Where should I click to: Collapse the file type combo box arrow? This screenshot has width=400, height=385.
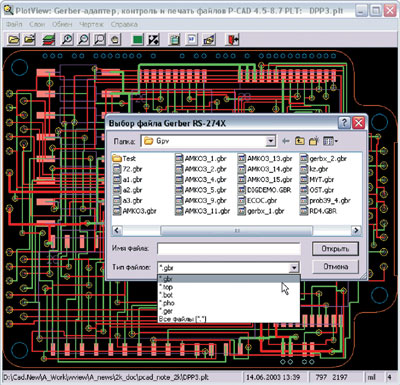click(x=294, y=268)
